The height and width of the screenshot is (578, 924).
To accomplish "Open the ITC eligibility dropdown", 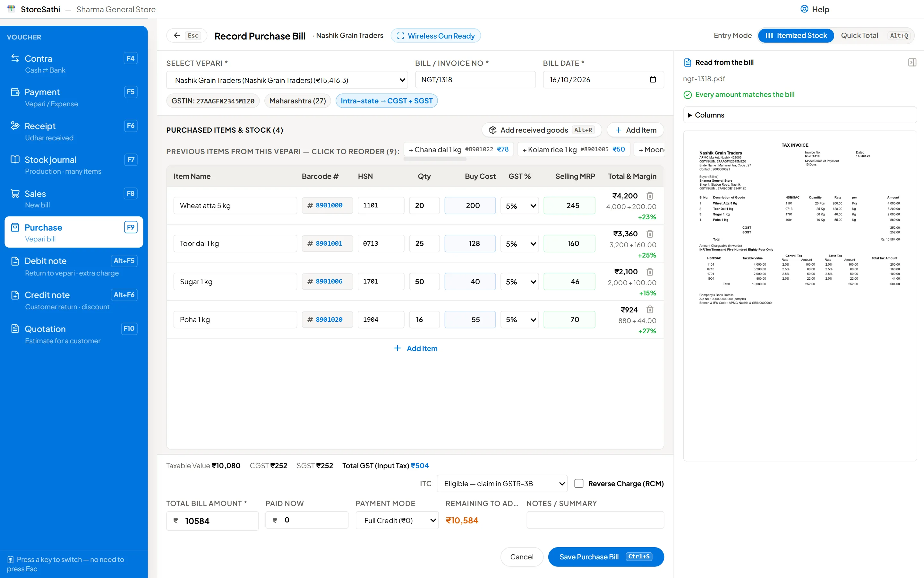I will 502,484.
